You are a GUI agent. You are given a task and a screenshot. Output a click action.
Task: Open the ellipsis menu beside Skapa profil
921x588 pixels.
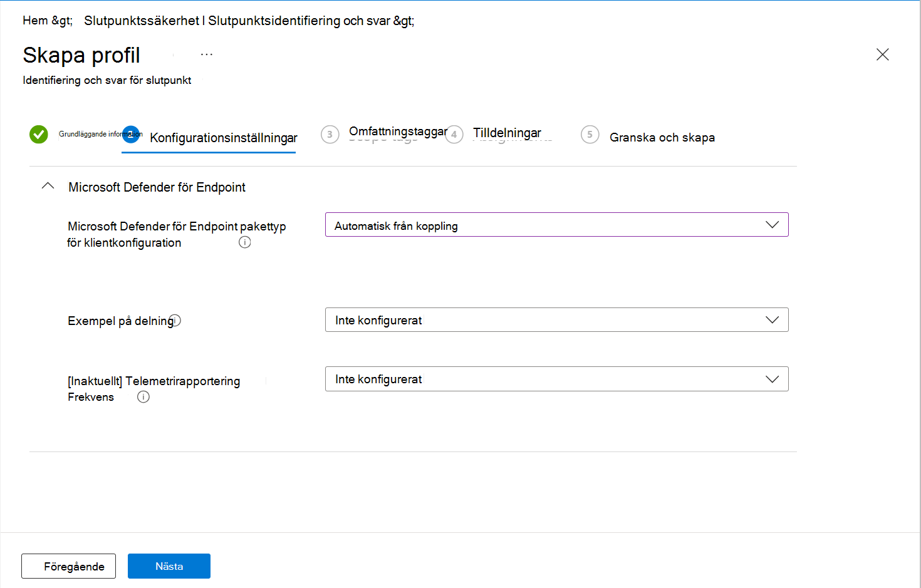tap(207, 55)
